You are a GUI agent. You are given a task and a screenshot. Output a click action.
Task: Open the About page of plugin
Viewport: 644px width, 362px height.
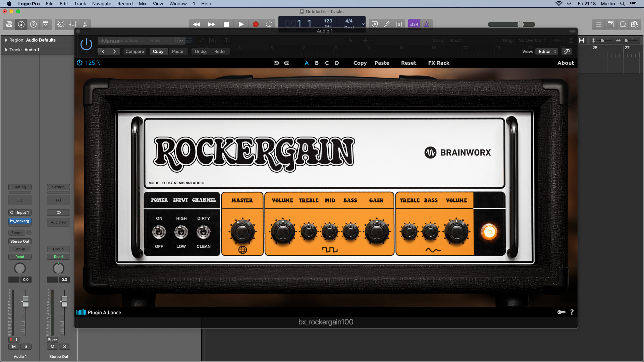click(566, 63)
